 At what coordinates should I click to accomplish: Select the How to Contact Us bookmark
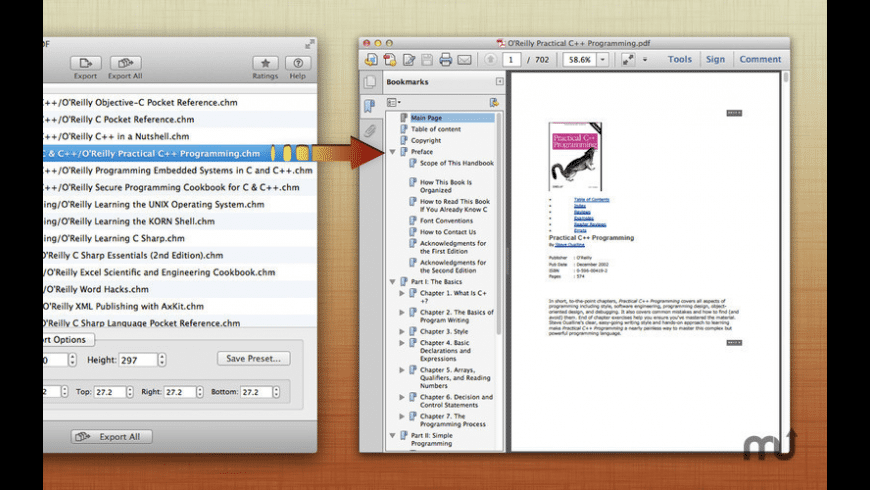[448, 232]
